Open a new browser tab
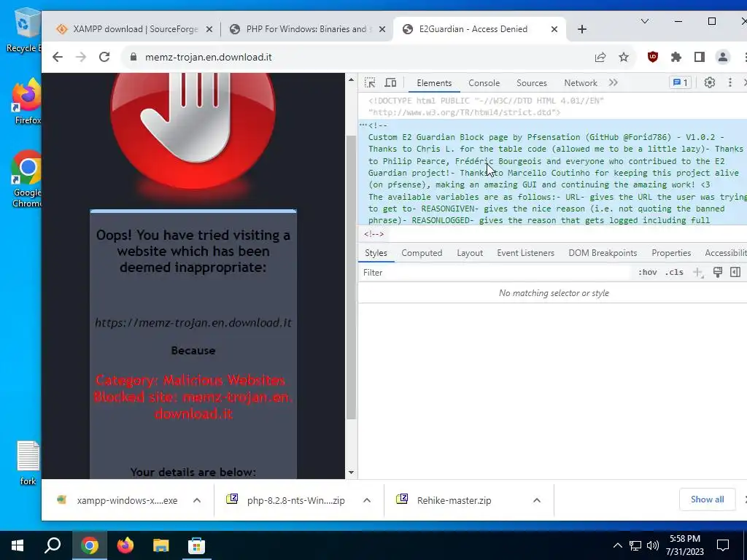The width and height of the screenshot is (747, 560). click(x=581, y=29)
